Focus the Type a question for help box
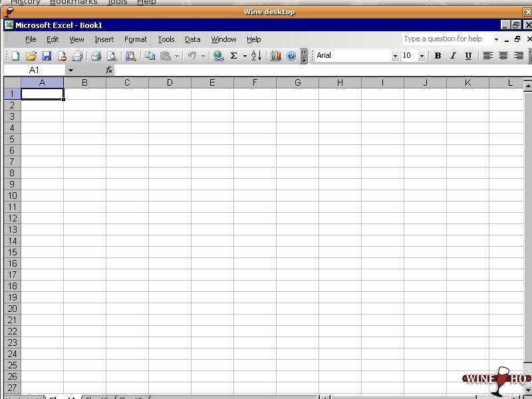532x399 pixels. 447,39
